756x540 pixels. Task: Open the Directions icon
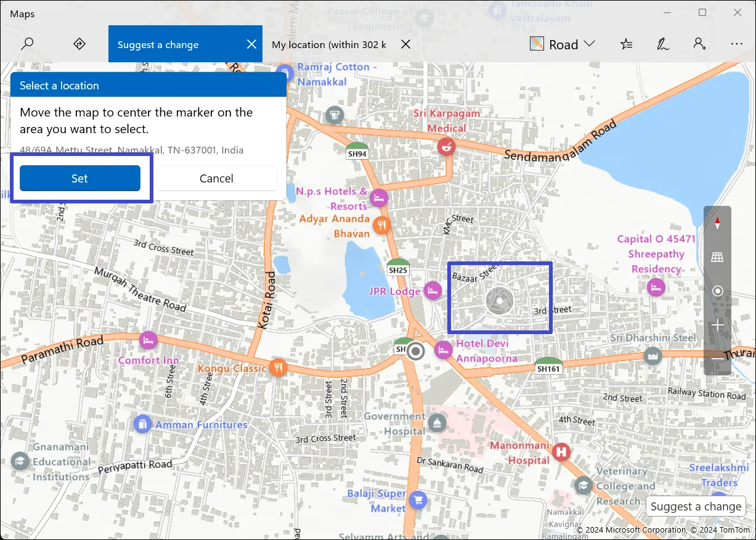pyautogui.click(x=79, y=44)
